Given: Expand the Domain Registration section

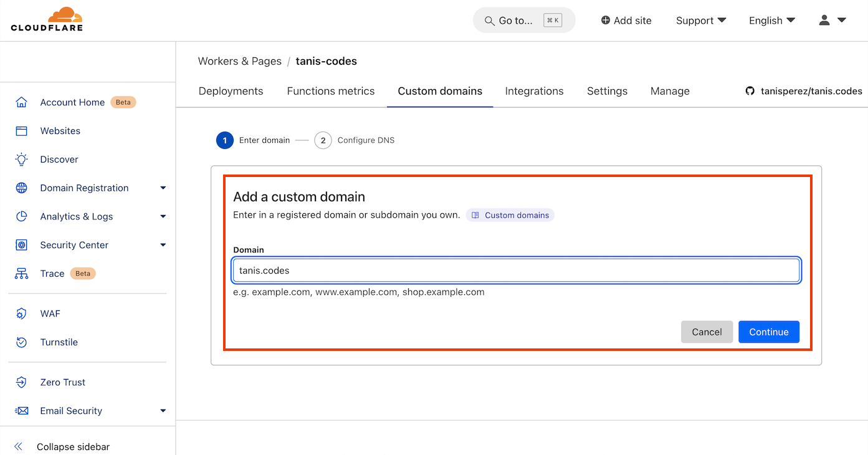Looking at the screenshot, I should 85,188.
